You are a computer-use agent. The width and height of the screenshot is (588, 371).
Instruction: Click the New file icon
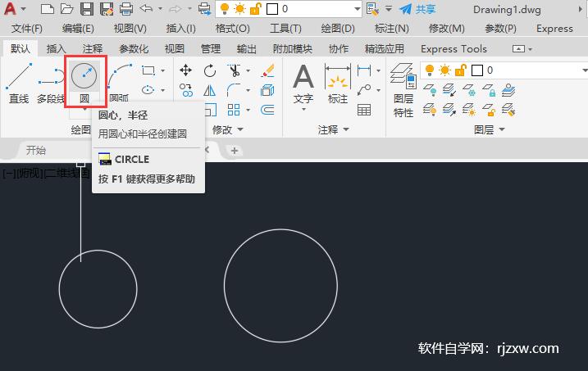click(x=48, y=9)
